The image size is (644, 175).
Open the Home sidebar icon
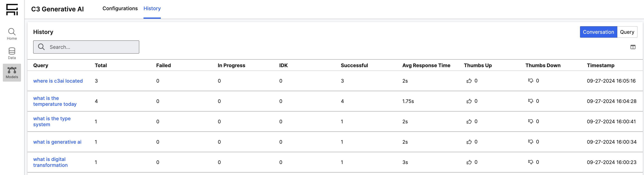(x=12, y=34)
